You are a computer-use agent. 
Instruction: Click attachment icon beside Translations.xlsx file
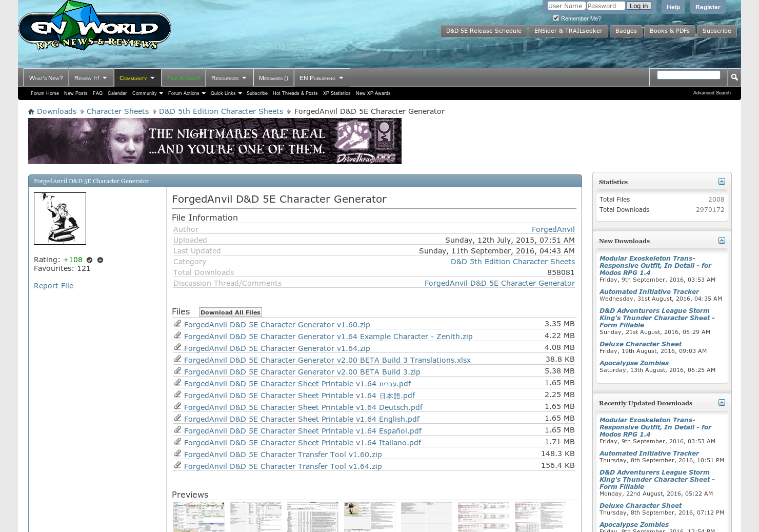177,359
